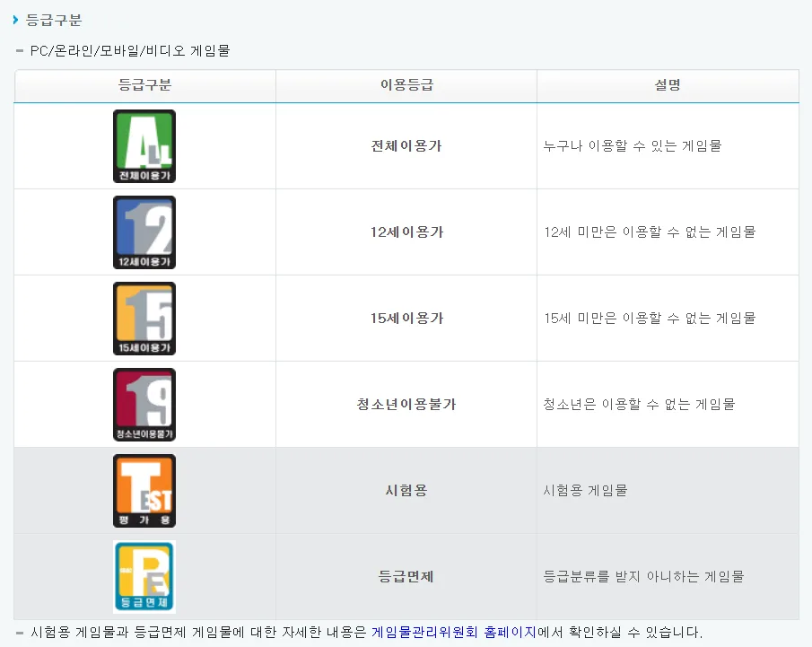This screenshot has height=647, width=812.
Task: Click the green ALL 전체이용가 rating icon
Action: (x=144, y=146)
